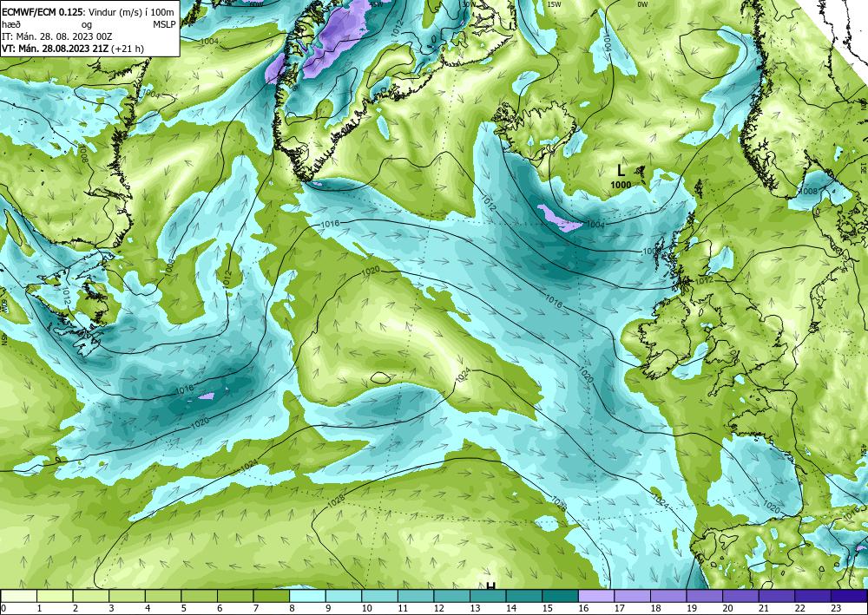Click the 22–23 m/s legend color swatch

pyautogui.click(x=813, y=596)
